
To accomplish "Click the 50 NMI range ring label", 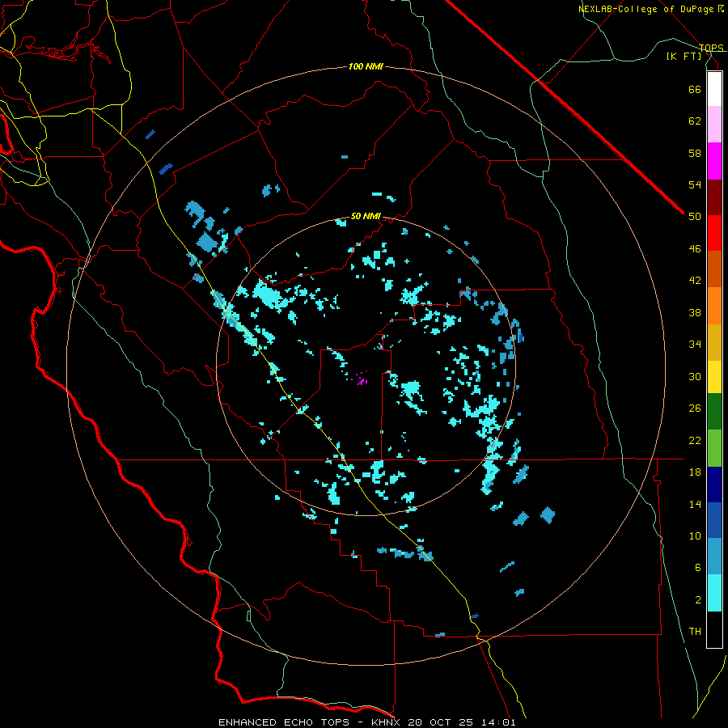I will [x=366, y=216].
